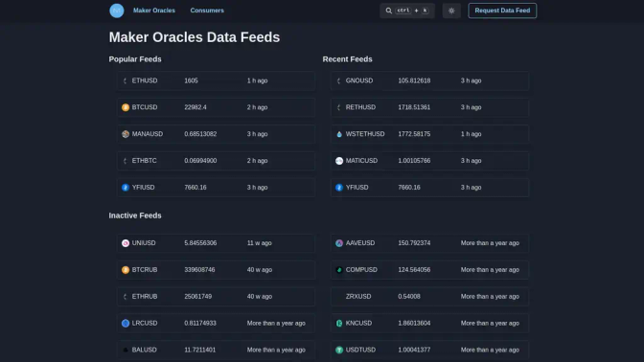Open YFIUSD name in Recent Feeds
The width and height of the screenshot is (644, 362).
click(356, 188)
